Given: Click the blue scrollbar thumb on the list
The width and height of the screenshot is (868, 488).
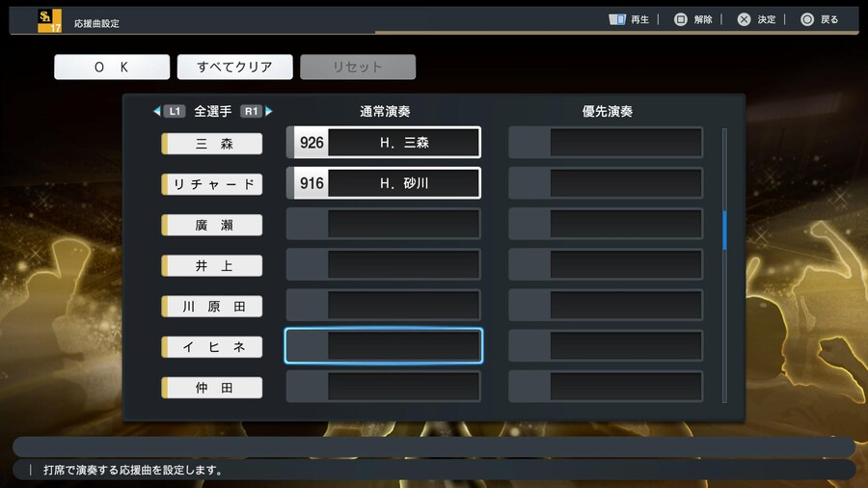Looking at the screenshot, I should coord(724,230).
